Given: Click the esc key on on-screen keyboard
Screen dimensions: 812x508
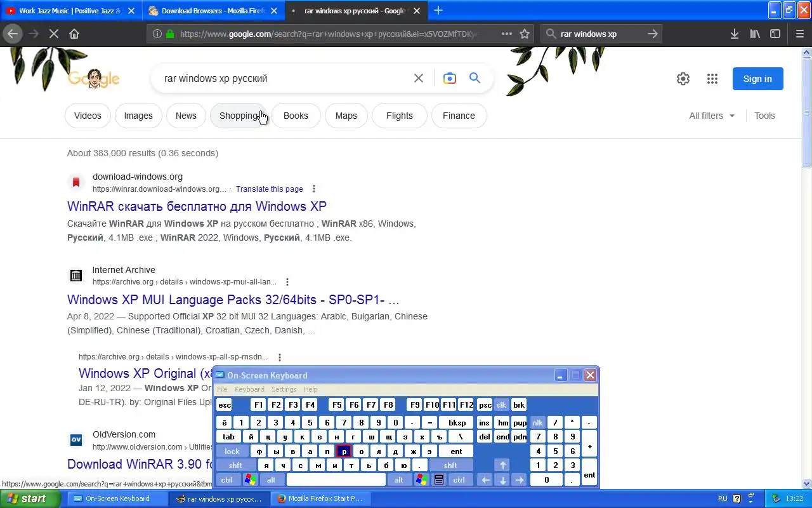Looking at the screenshot, I should pos(224,405).
